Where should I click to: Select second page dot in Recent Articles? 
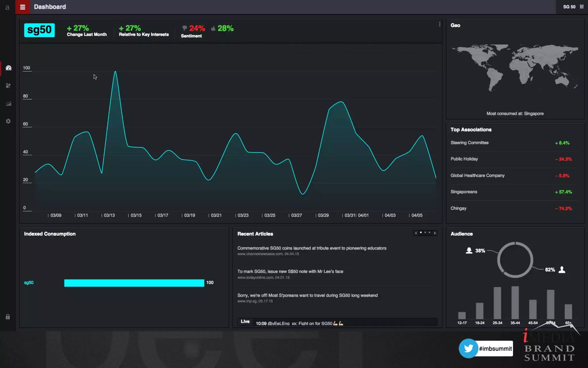point(425,233)
